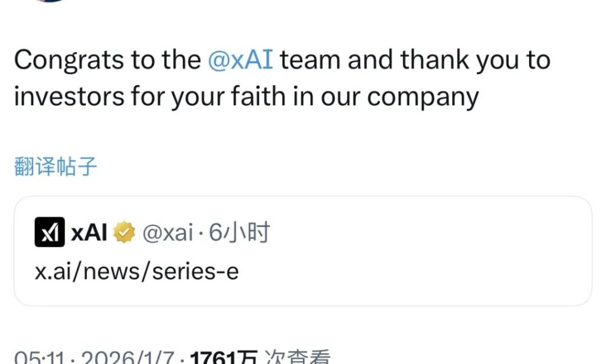Click the bold xAI display name
This screenshot has width=606, height=364.
click(x=89, y=233)
